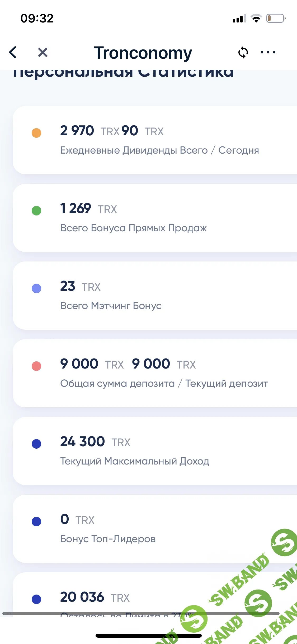
Task: Close the Tronconomy page with X
Action: point(43,52)
